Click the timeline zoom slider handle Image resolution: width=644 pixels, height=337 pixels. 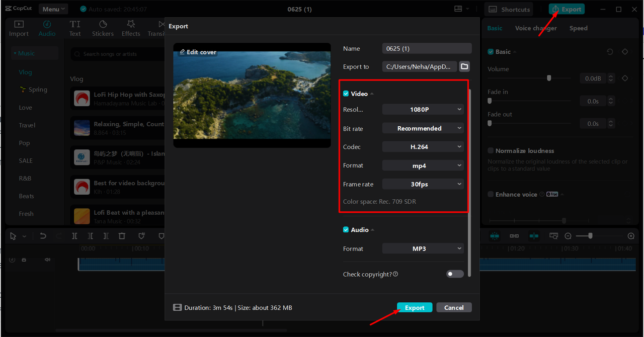coord(590,235)
